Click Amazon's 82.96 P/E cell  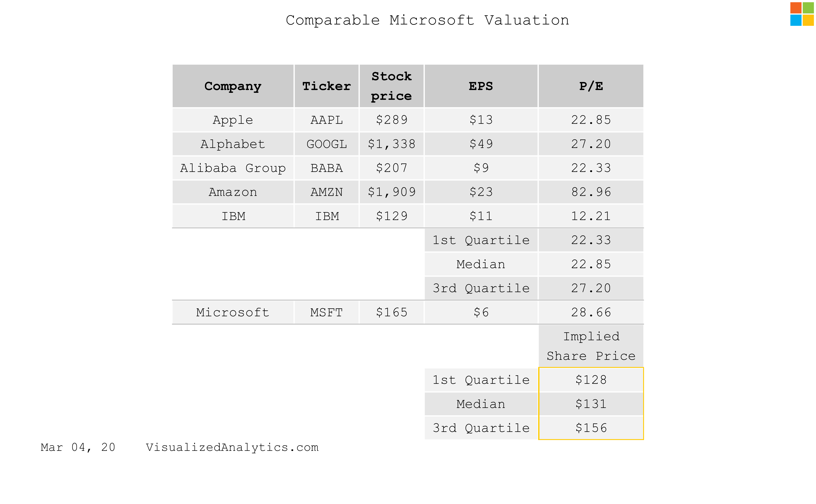tap(591, 192)
